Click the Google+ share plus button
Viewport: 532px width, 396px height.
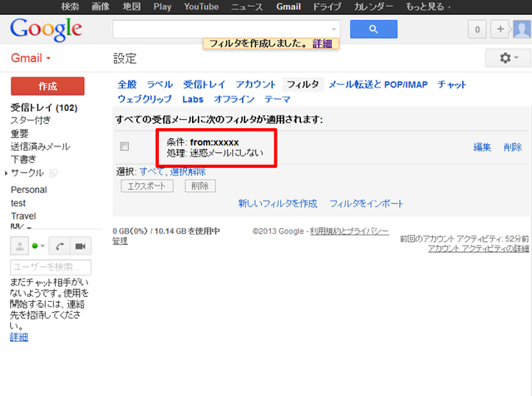(501, 29)
